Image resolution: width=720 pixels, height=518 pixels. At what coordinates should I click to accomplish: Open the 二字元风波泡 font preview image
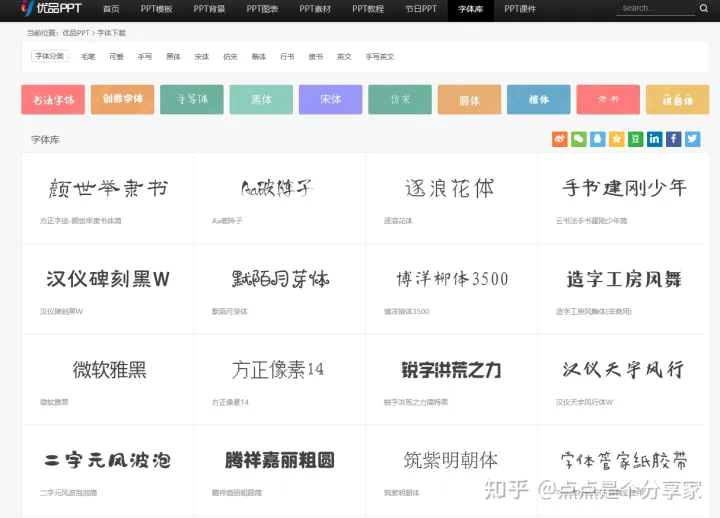(108, 460)
